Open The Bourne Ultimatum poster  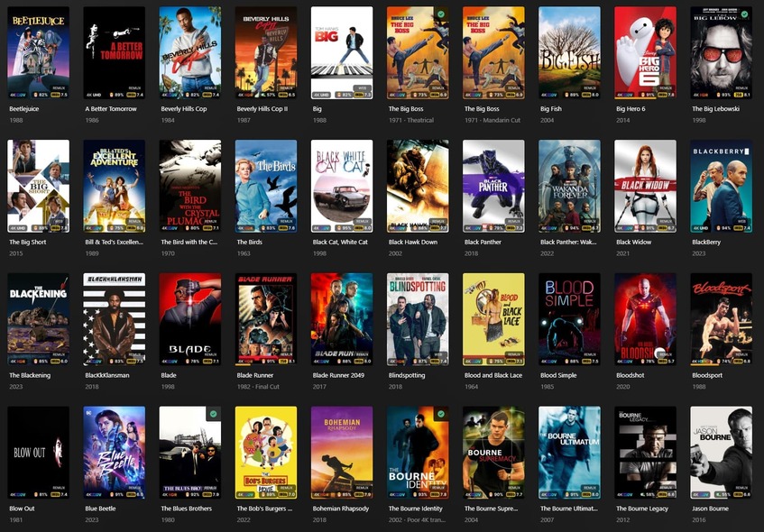point(569,453)
